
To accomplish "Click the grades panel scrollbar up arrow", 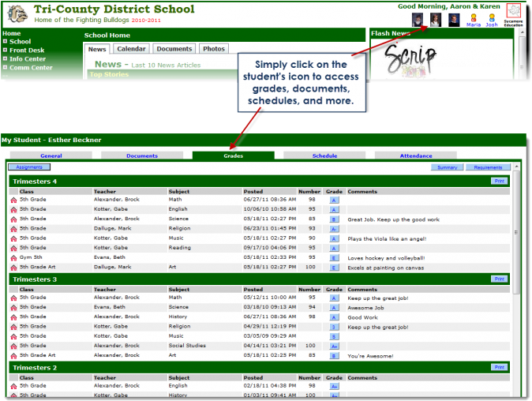I will (x=516, y=167).
